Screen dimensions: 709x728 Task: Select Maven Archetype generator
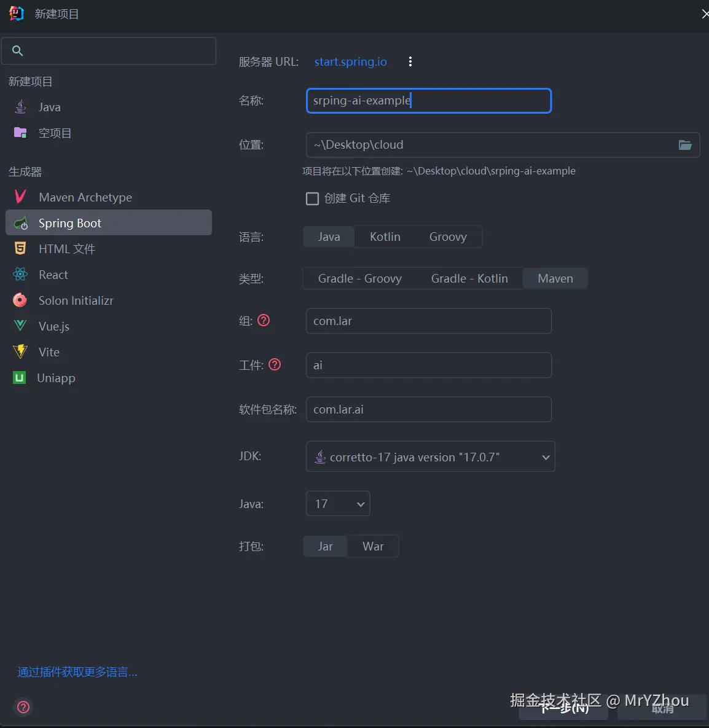109,197
